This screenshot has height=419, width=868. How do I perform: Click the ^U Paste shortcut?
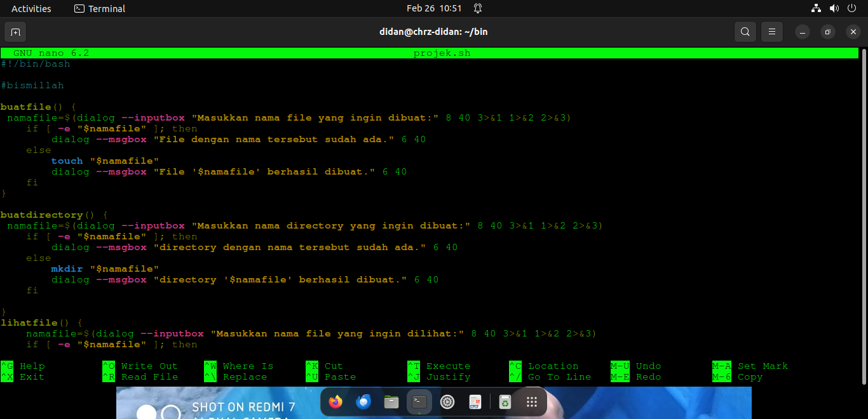pyautogui.click(x=331, y=377)
